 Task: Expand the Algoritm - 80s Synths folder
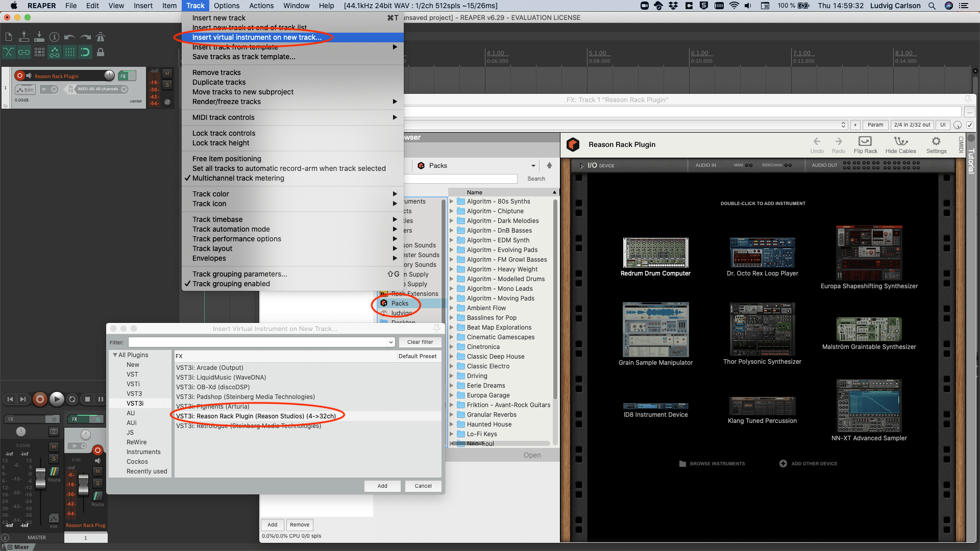451,201
